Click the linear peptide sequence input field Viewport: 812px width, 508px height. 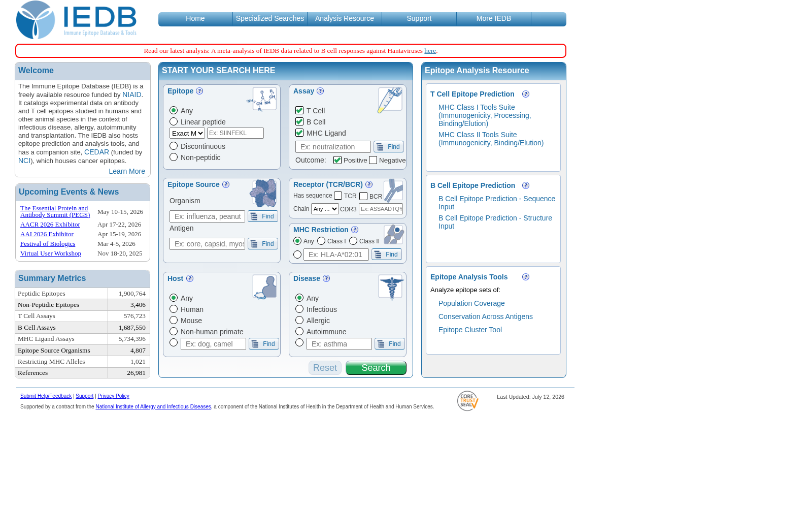(235, 133)
